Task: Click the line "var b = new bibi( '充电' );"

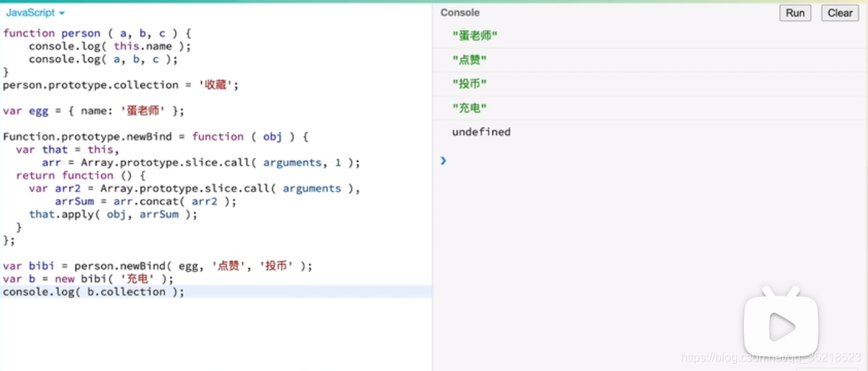Action: click(88, 279)
